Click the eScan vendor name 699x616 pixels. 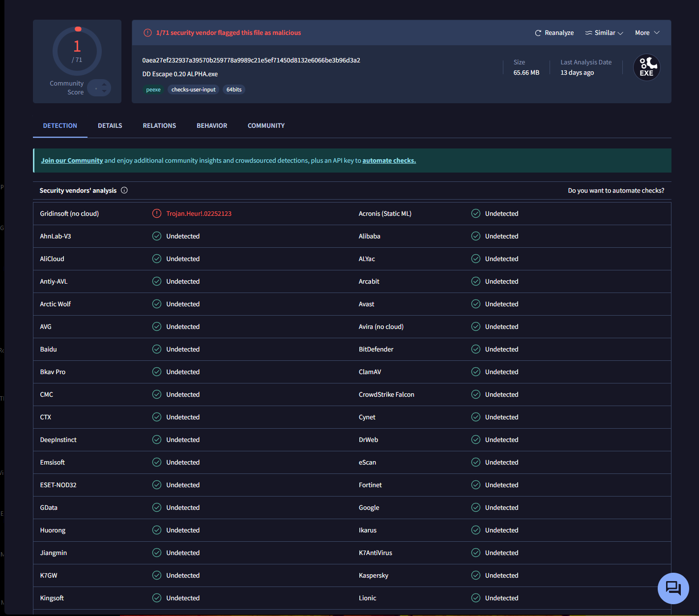click(367, 463)
